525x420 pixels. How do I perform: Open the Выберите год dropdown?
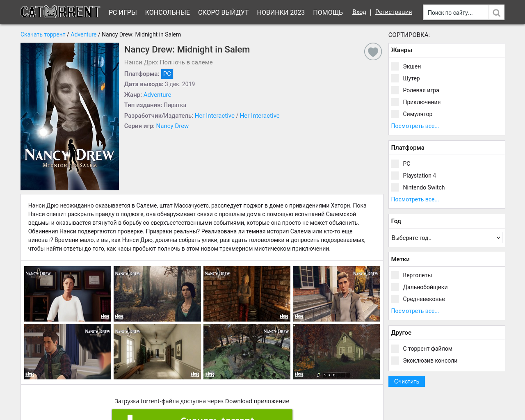[x=447, y=237]
